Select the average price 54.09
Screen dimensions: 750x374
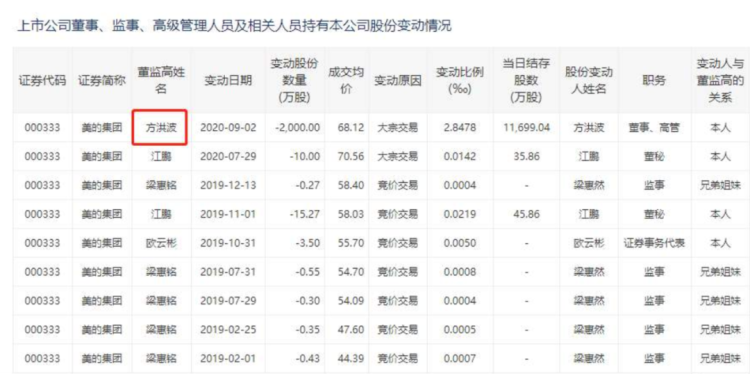350,301
